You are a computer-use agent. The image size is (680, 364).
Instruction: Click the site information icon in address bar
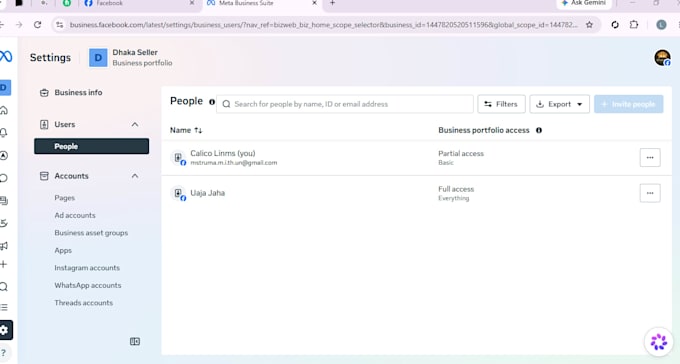[60, 25]
